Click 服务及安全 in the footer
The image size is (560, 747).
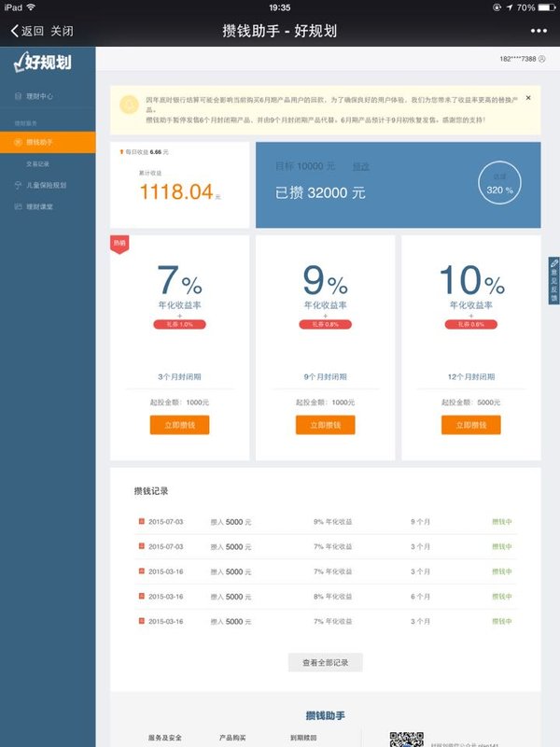point(165,738)
